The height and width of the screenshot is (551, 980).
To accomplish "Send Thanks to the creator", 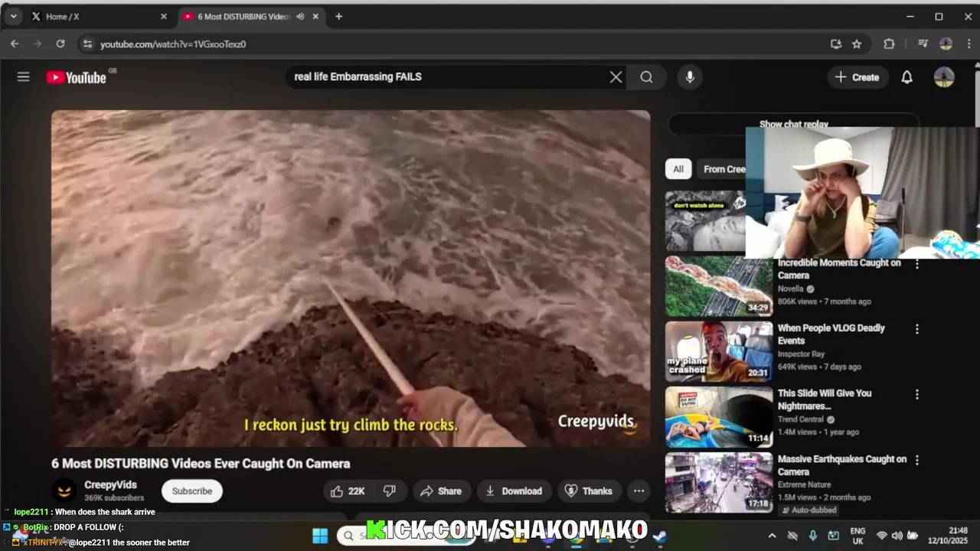I will click(589, 491).
